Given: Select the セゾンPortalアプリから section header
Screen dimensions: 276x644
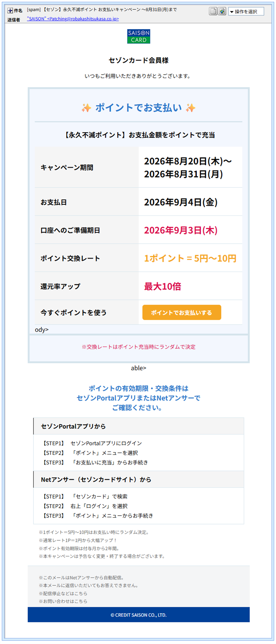Looking at the screenshot, I should [139, 426].
